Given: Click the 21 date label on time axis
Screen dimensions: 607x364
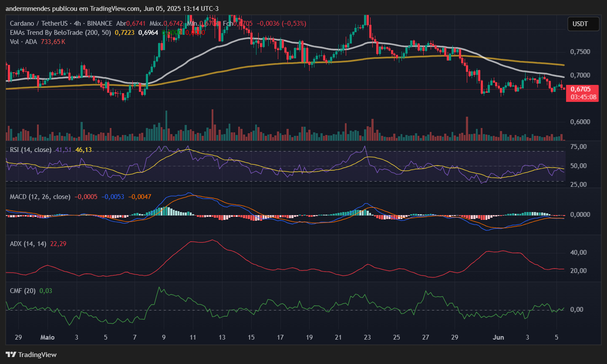Looking at the screenshot, I should (338, 337).
